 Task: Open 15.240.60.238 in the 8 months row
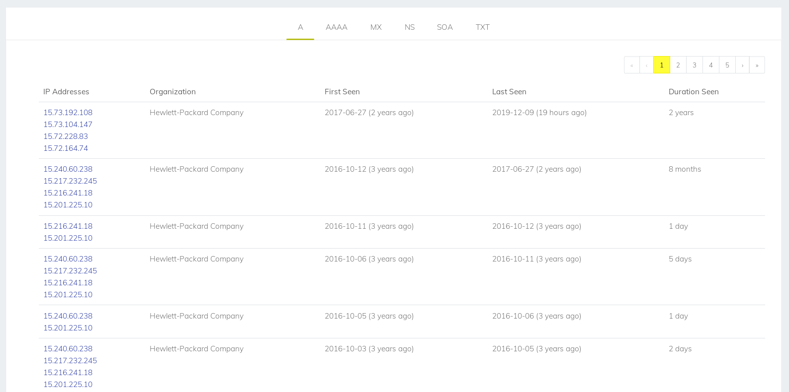click(68, 169)
